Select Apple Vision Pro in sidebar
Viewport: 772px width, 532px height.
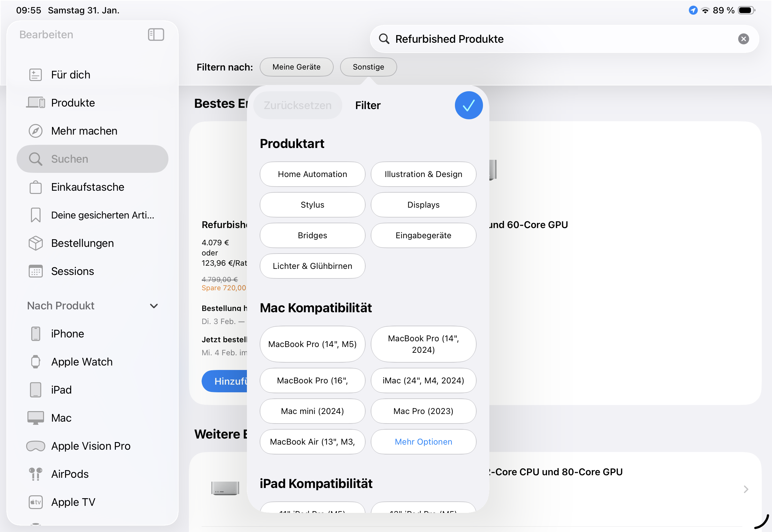coord(91,446)
